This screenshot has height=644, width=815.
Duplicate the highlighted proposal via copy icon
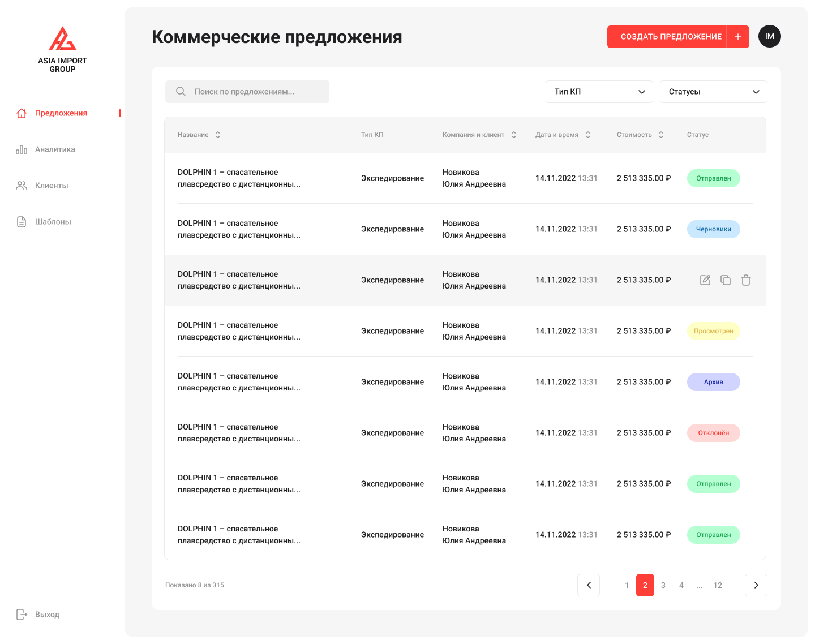coord(726,280)
